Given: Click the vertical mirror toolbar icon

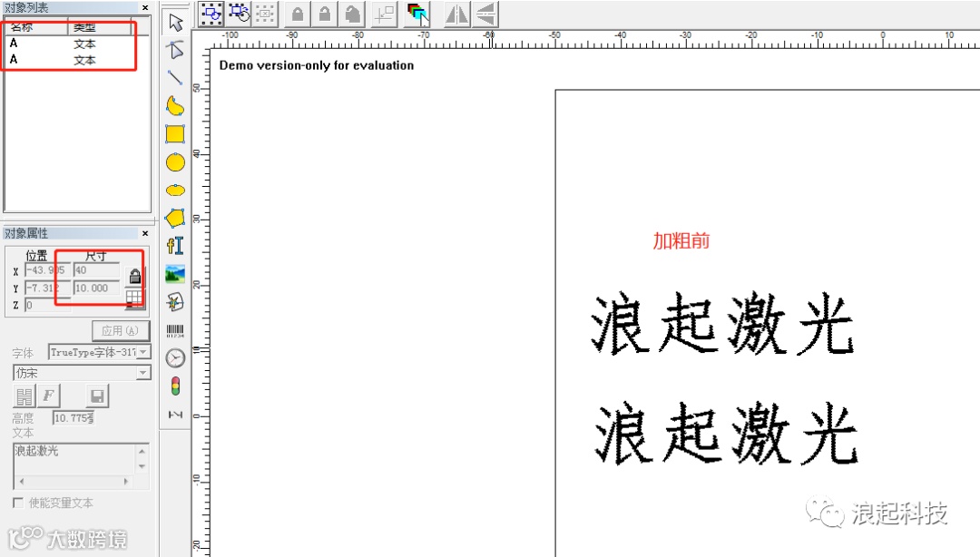Looking at the screenshot, I should (x=485, y=14).
